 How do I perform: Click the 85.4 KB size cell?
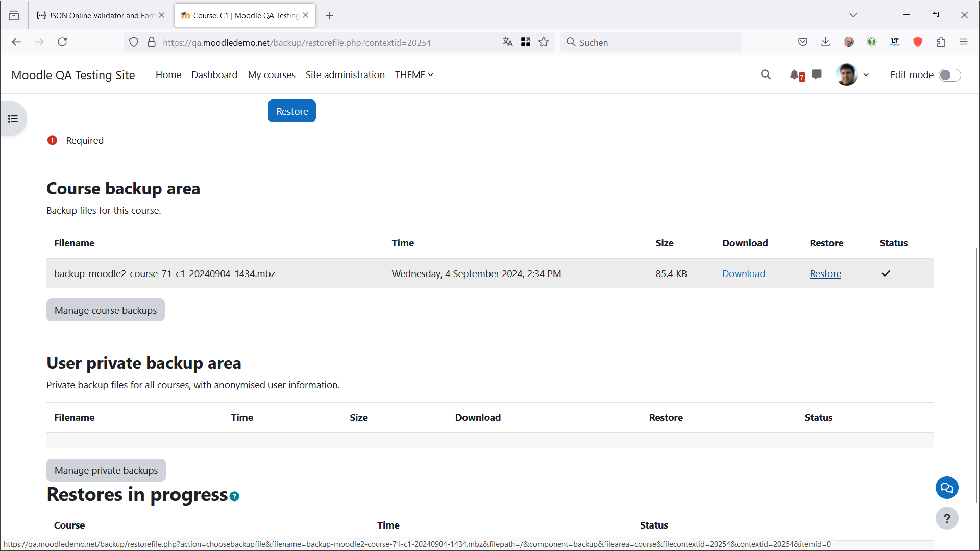[671, 273]
